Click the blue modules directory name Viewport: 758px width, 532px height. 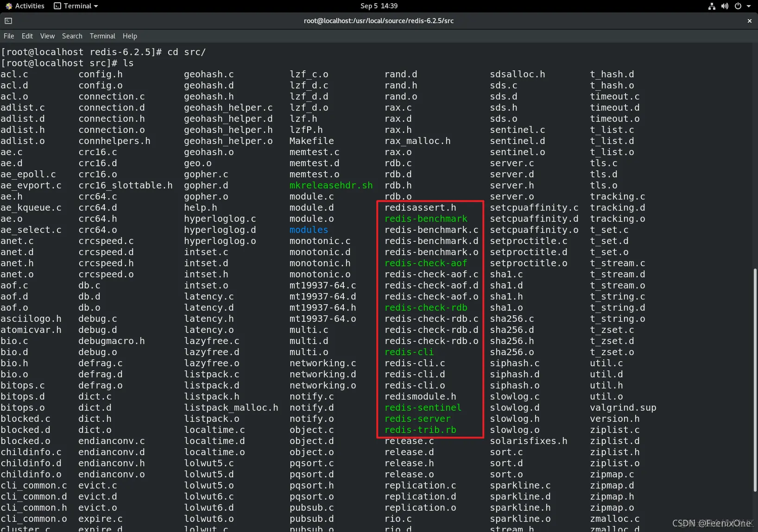(x=309, y=230)
